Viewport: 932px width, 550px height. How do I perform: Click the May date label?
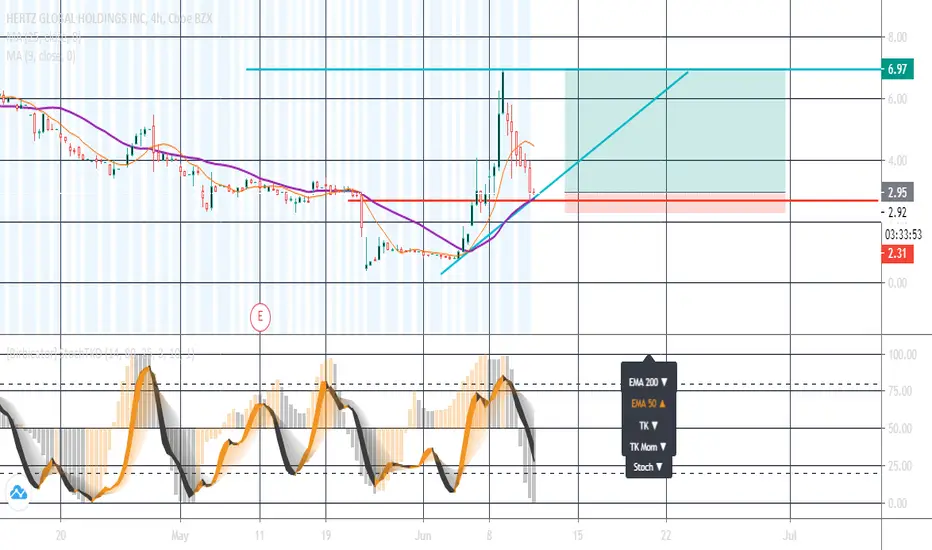180,536
